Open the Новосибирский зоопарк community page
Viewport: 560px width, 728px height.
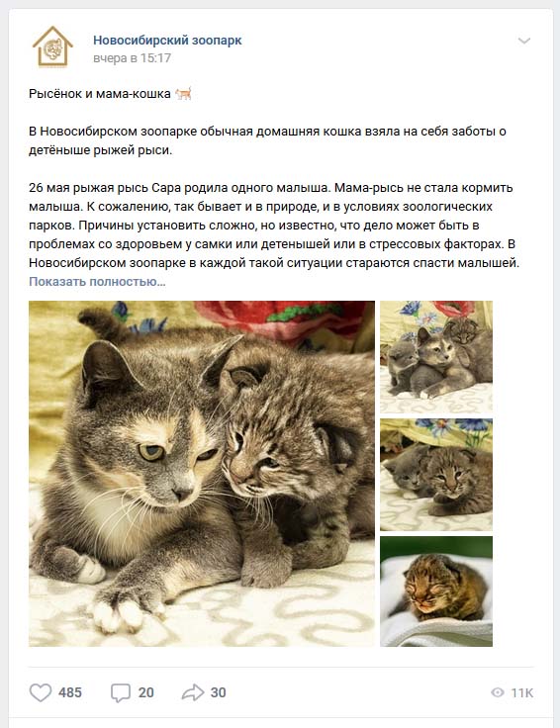tap(167, 41)
